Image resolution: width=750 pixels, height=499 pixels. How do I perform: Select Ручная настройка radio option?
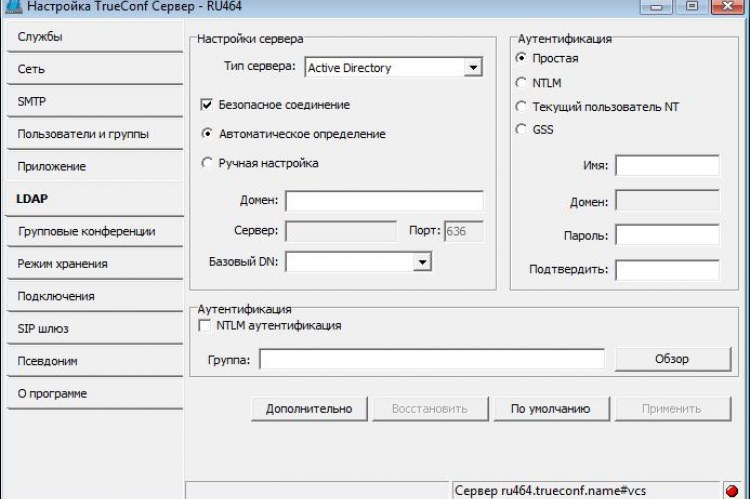[x=208, y=162]
